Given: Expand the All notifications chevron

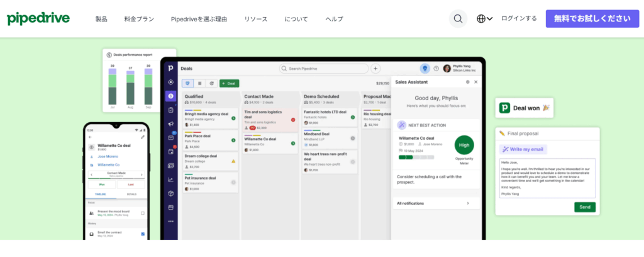Looking at the screenshot, I should 467,203.
